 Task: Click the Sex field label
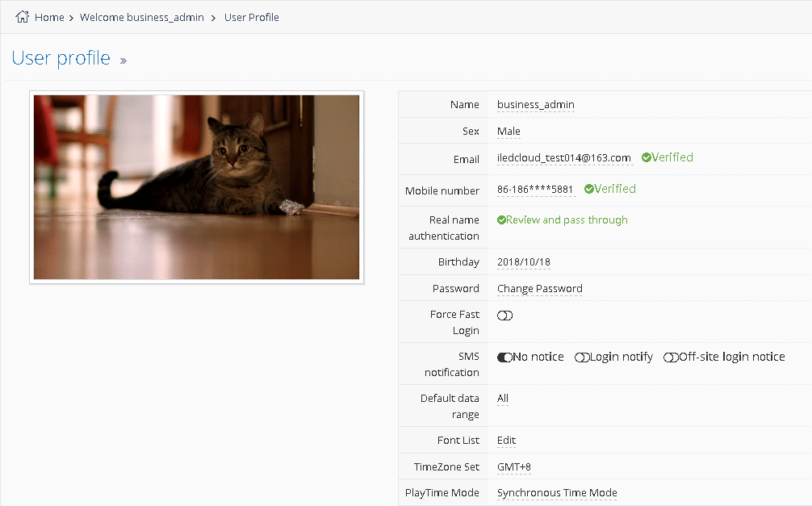click(x=471, y=132)
